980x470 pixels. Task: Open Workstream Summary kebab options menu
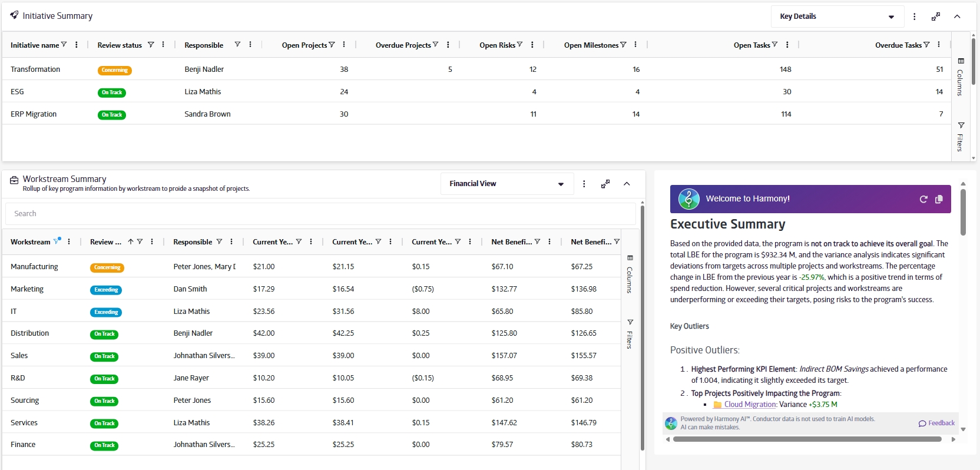point(584,184)
